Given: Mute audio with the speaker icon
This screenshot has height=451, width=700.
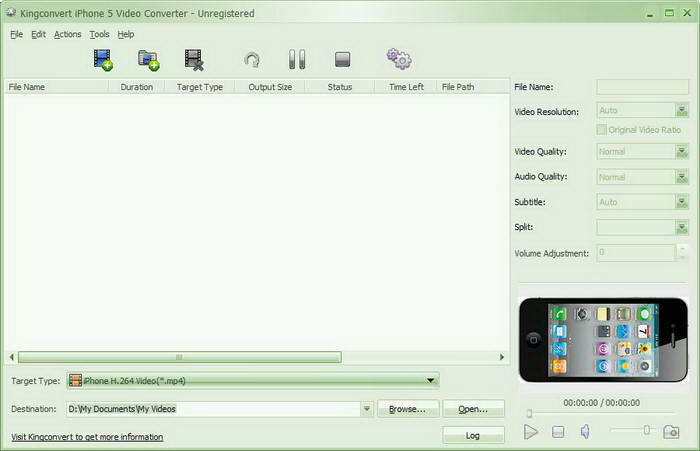Looking at the screenshot, I should (585, 431).
